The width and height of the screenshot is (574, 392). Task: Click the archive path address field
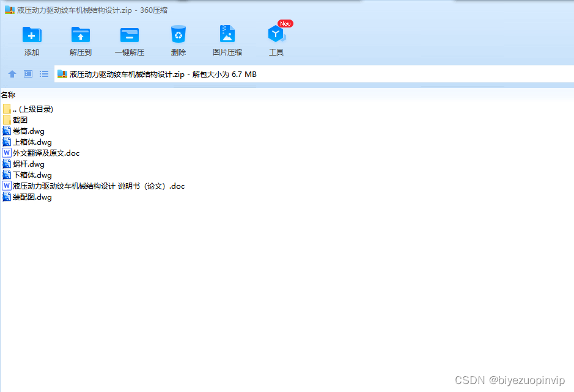[314, 74]
